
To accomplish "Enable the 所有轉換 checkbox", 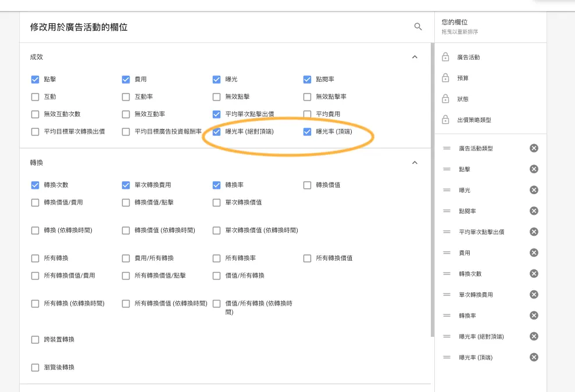I will click(x=35, y=258).
